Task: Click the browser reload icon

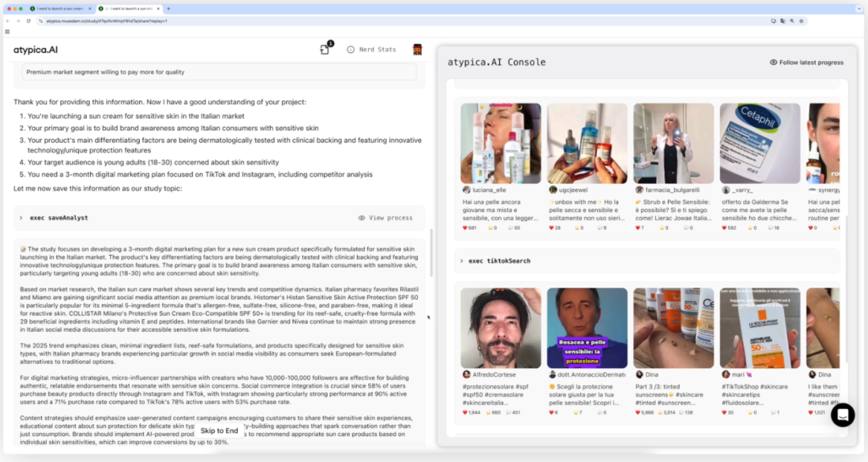Action: click(28, 21)
